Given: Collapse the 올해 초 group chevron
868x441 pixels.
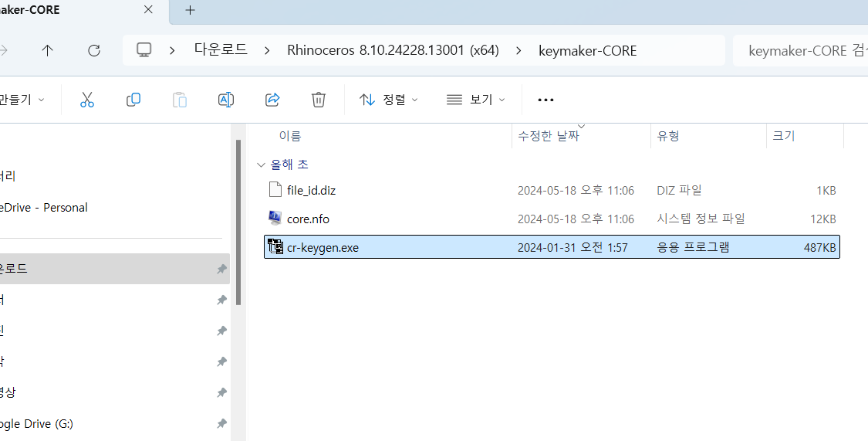Looking at the screenshot, I should click(x=262, y=165).
